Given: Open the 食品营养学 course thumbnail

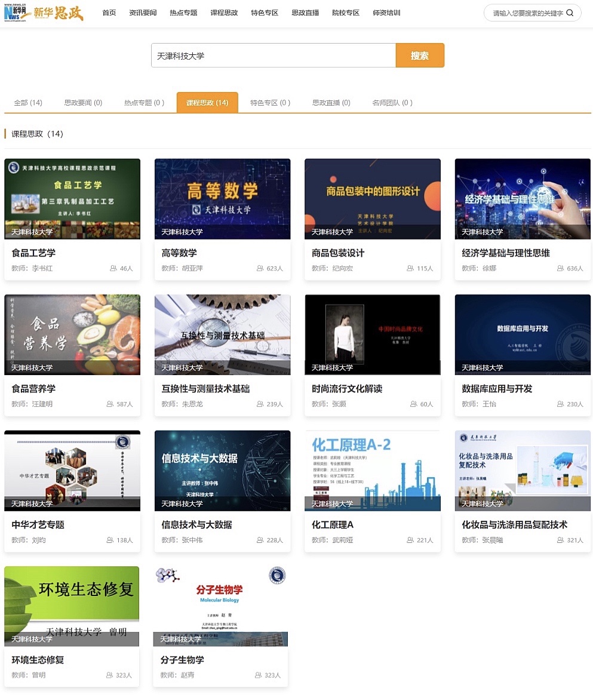Looking at the screenshot, I should [72, 334].
